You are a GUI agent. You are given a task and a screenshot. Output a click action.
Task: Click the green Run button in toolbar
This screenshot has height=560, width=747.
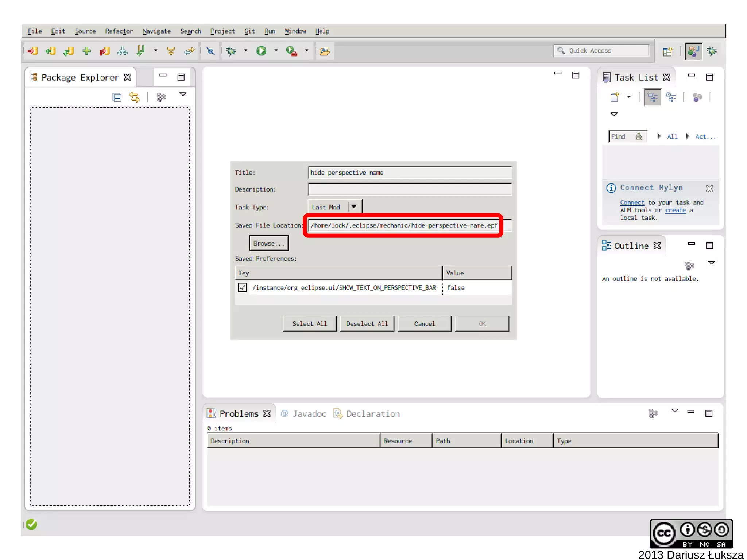[x=261, y=51]
